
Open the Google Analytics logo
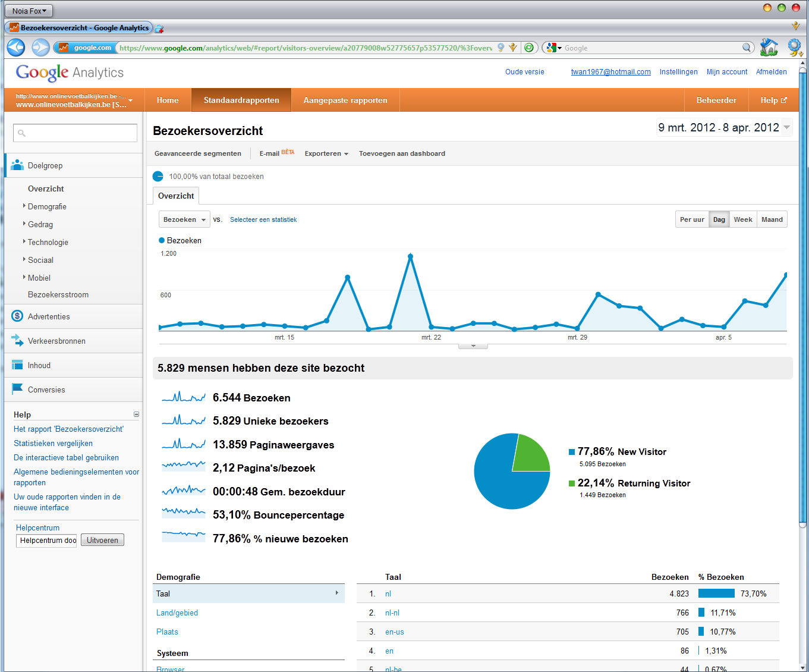70,73
